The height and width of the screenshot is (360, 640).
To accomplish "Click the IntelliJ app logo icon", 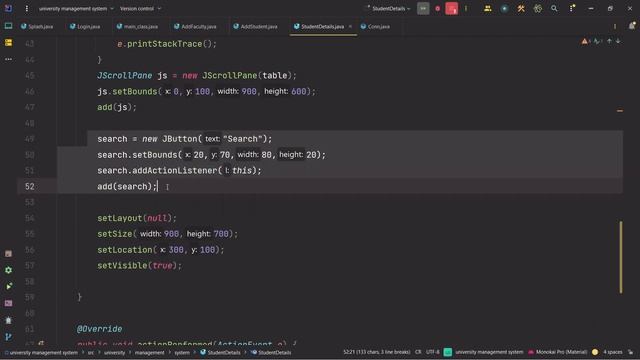I will (x=8, y=8).
